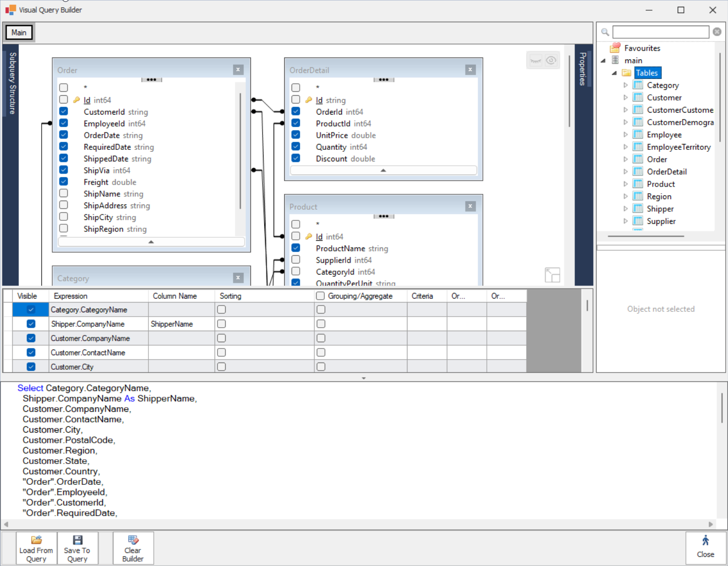Click the eye icon in the diagram toolbar

point(551,60)
